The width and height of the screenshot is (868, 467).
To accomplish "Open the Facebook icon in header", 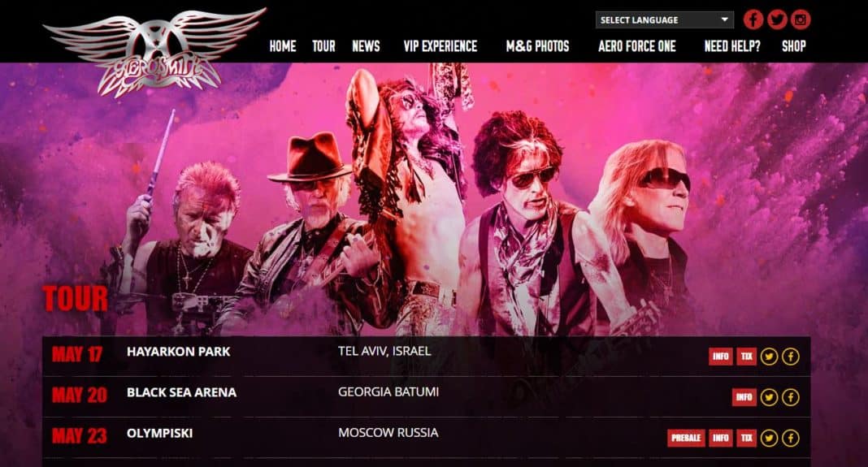I will pos(753,20).
